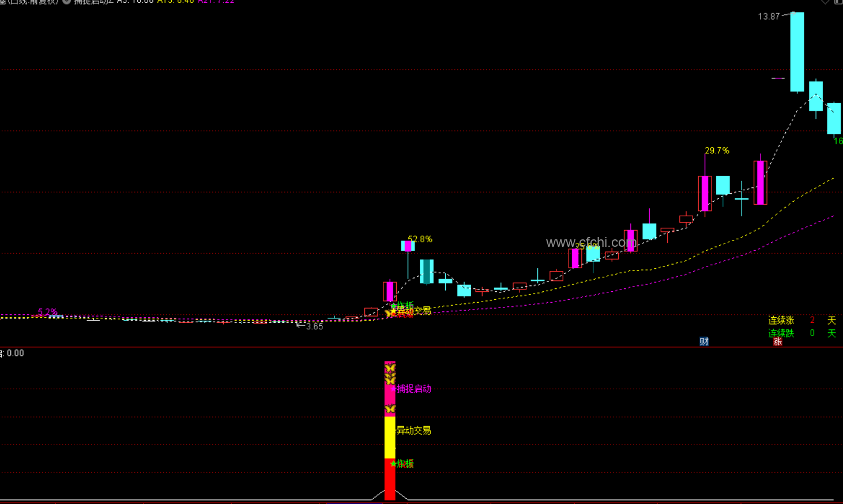Viewport: 843px width, 504px height.
Task: Select the 异动交易 label in indicator pane
Action: click(414, 430)
